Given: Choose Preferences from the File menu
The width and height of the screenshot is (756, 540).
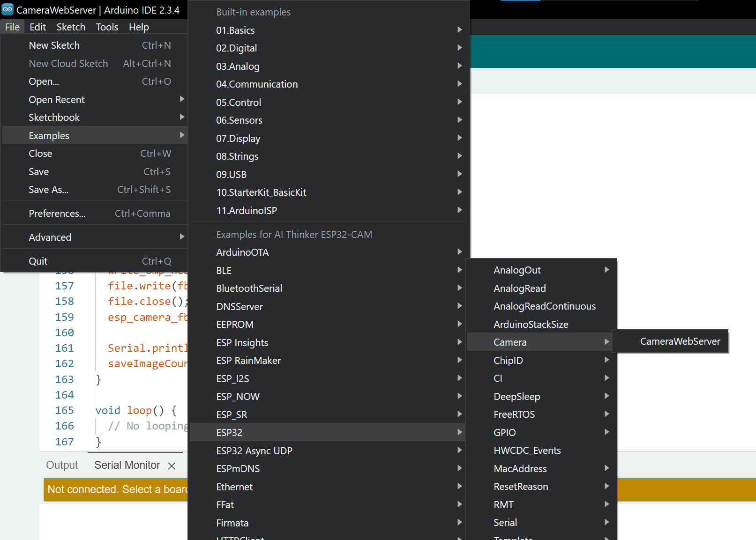Looking at the screenshot, I should 57,214.
